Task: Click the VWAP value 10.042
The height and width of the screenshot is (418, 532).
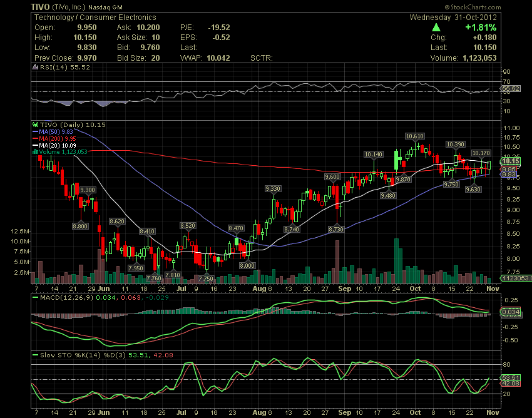Action: (218, 58)
